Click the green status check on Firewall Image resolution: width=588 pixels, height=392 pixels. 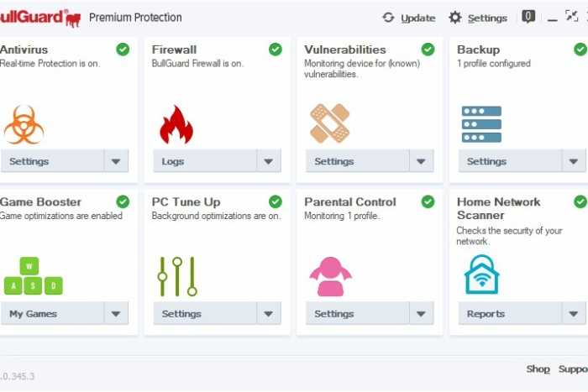click(x=276, y=50)
